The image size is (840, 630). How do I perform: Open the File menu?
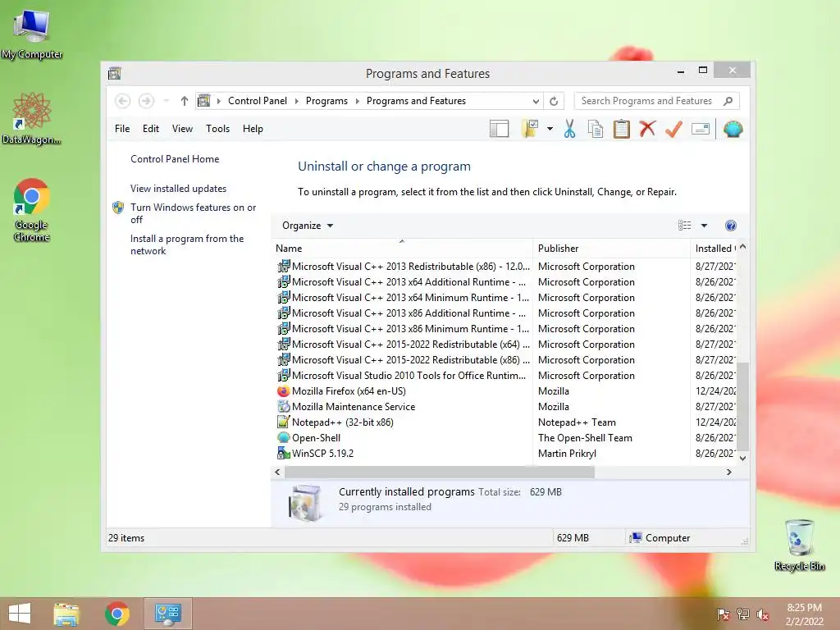pyautogui.click(x=122, y=129)
